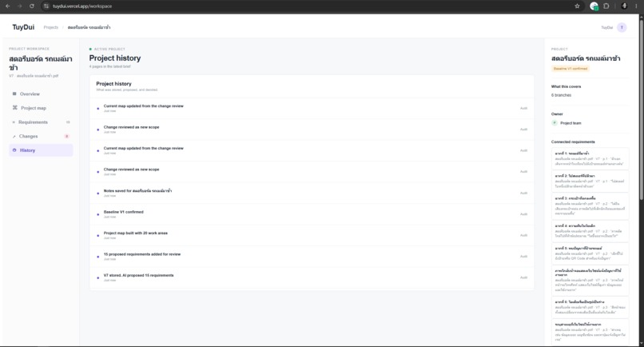Click Audit on the 15 proposed requirements row
The height and width of the screenshot is (347, 644).
[523, 257]
